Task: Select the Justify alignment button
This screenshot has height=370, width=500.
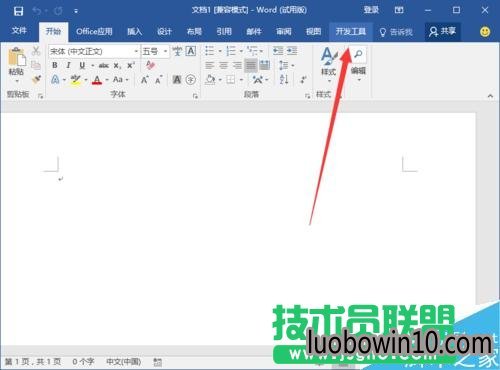Action: pos(251,65)
